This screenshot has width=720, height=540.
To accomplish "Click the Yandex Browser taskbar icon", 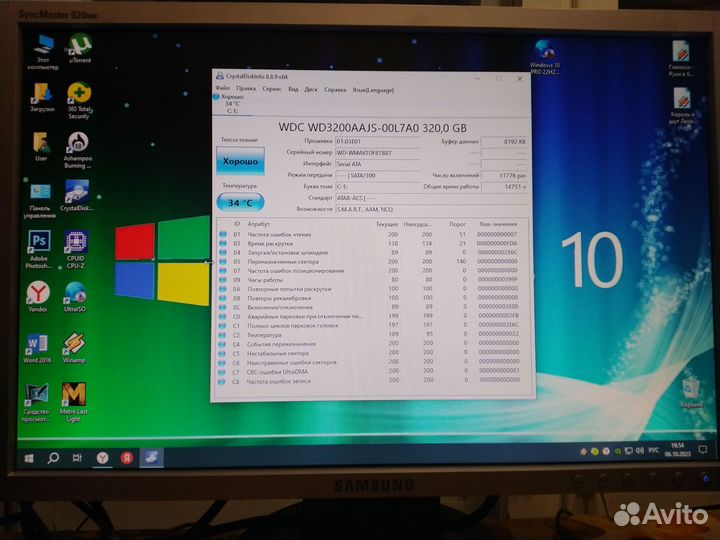I will tap(102, 458).
